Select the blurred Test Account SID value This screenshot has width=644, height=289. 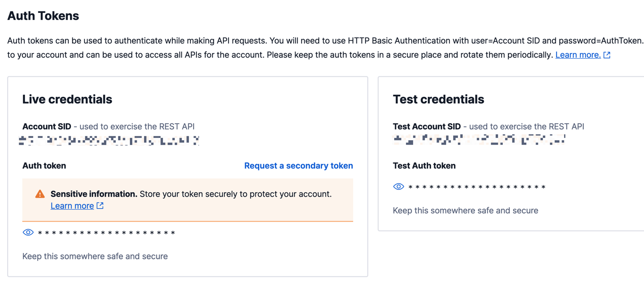point(479,139)
